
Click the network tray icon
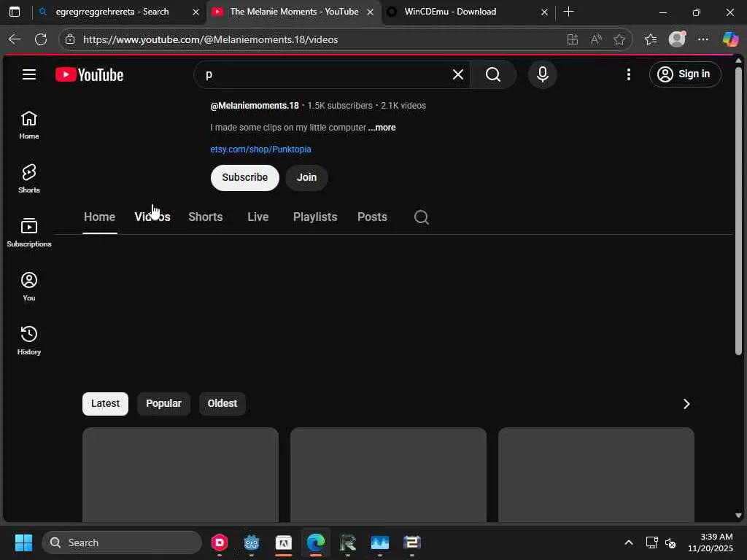[651, 542]
